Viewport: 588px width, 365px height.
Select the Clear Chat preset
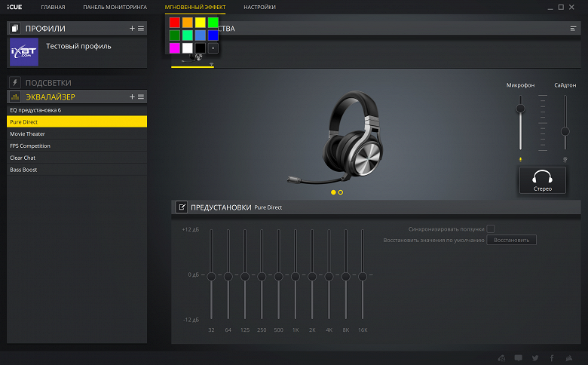(77, 158)
